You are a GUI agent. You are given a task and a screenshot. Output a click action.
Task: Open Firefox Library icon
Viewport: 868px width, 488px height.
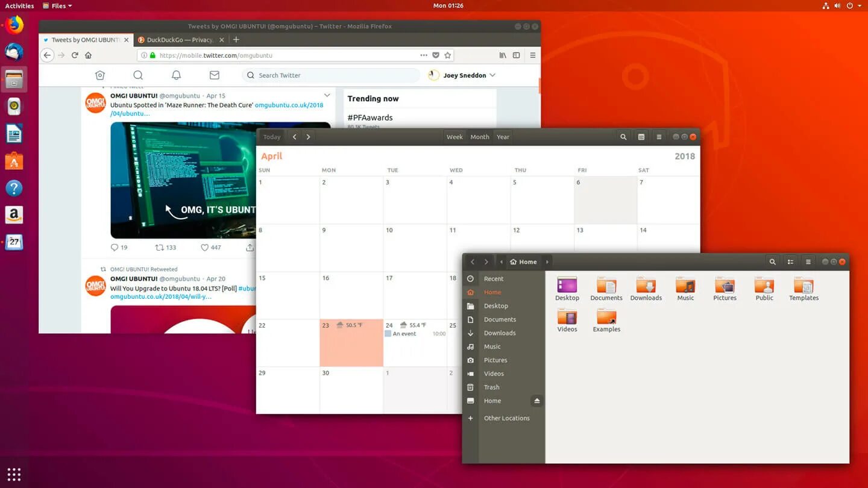[503, 55]
